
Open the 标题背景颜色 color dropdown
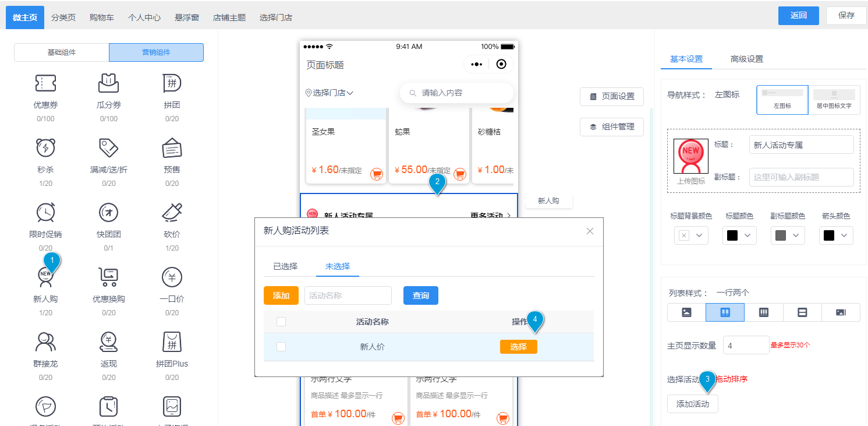click(x=691, y=235)
